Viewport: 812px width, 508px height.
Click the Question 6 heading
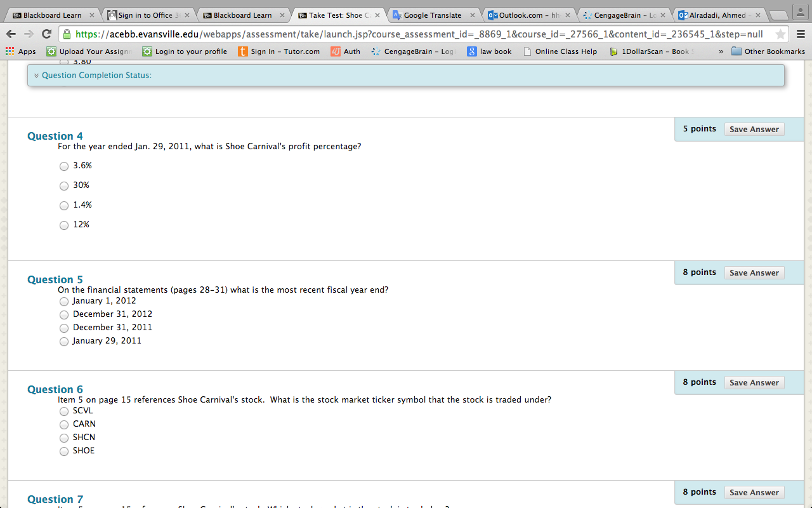point(55,389)
